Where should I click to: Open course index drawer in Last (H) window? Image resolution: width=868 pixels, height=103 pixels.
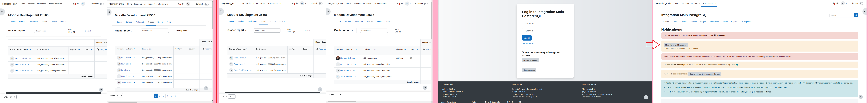pyautogui.click(x=328, y=11)
